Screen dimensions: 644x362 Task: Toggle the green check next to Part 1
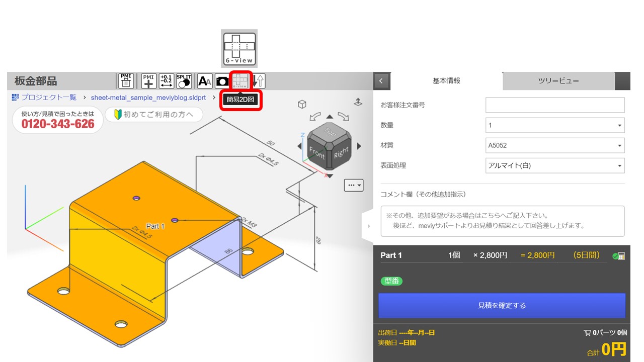coord(616,255)
